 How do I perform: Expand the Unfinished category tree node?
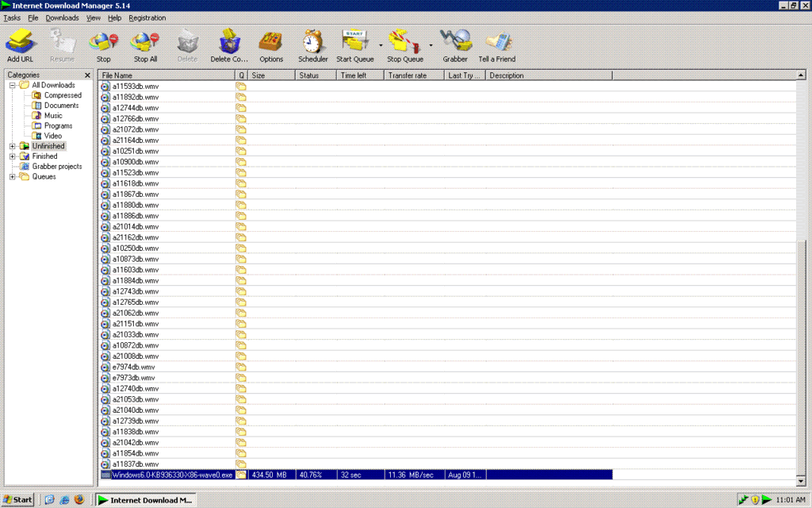(13, 146)
